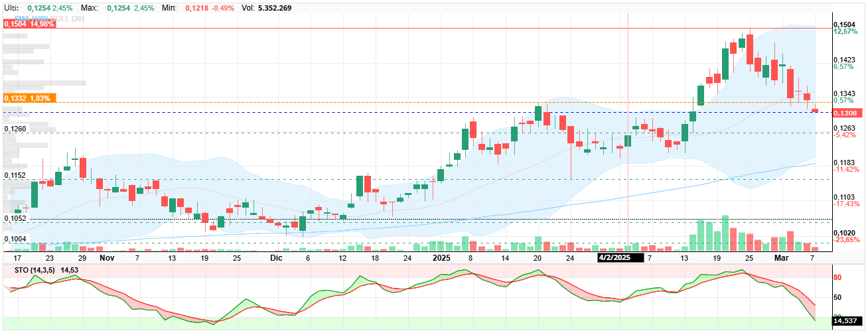Click the 17 date label on time axis
The height and width of the screenshot is (333, 868).
[17, 257]
